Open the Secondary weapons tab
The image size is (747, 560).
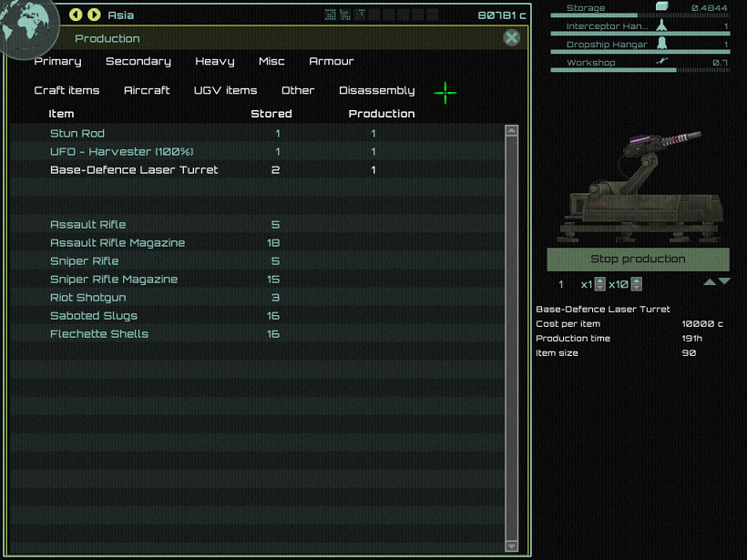138,61
